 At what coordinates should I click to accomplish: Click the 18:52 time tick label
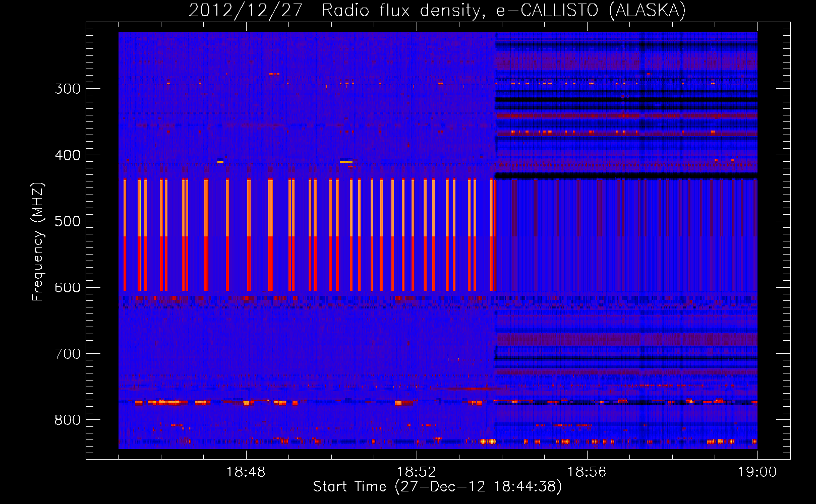coord(417,472)
